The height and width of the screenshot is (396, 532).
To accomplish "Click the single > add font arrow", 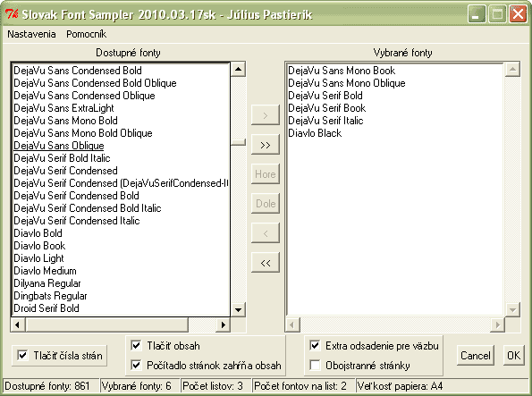I will coord(266,115).
